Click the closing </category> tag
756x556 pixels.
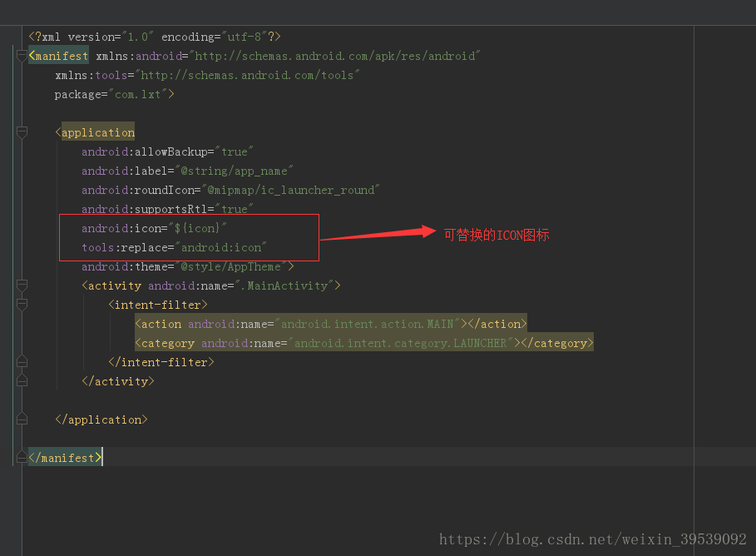[557, 343]
